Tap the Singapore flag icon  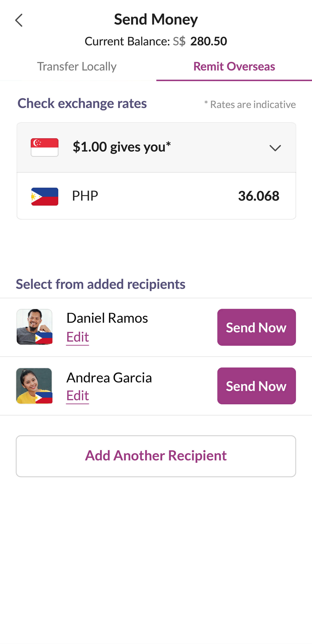45,147
